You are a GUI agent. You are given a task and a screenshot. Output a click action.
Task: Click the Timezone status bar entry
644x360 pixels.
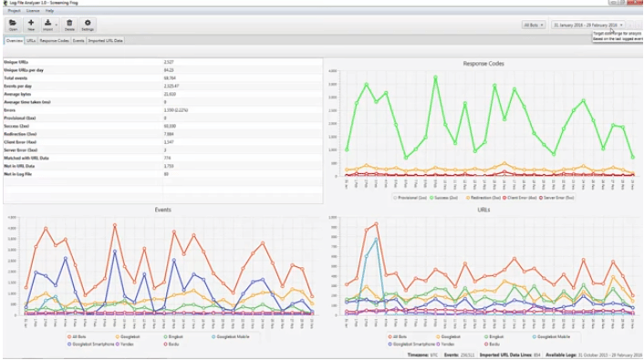422,355
